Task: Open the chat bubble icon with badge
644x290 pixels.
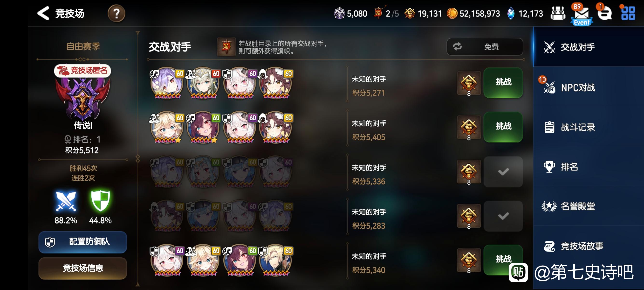Action: [x=604, y=13]
